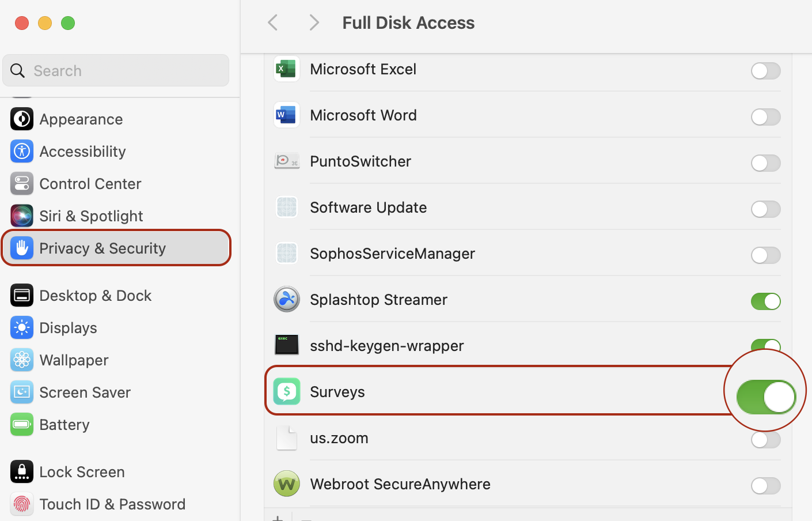812x521 pixels.
Task: Click the Microsoft Excel app icon
Action: 286,69
